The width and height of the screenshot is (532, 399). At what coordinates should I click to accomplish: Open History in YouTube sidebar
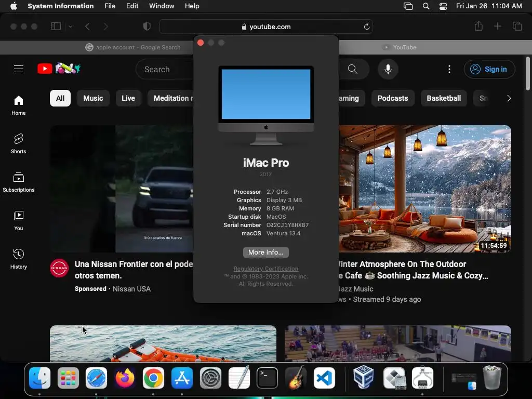(x=19, y=259)
